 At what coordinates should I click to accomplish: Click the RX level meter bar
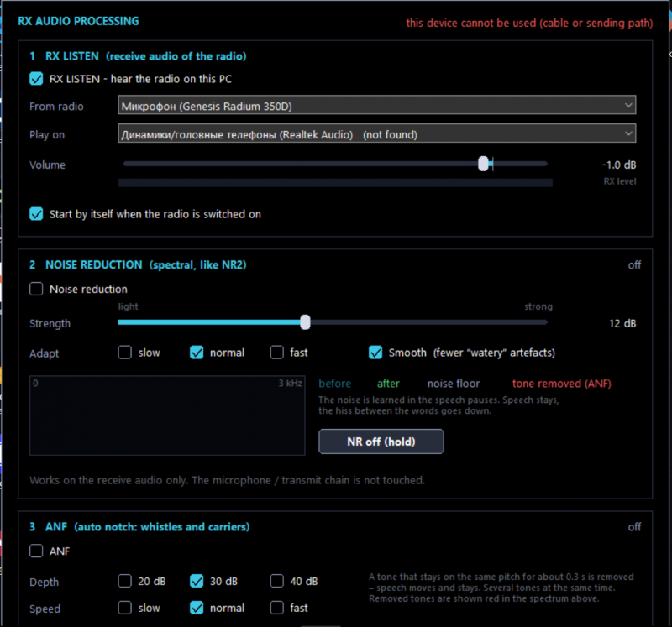click(x=335, y=183)
